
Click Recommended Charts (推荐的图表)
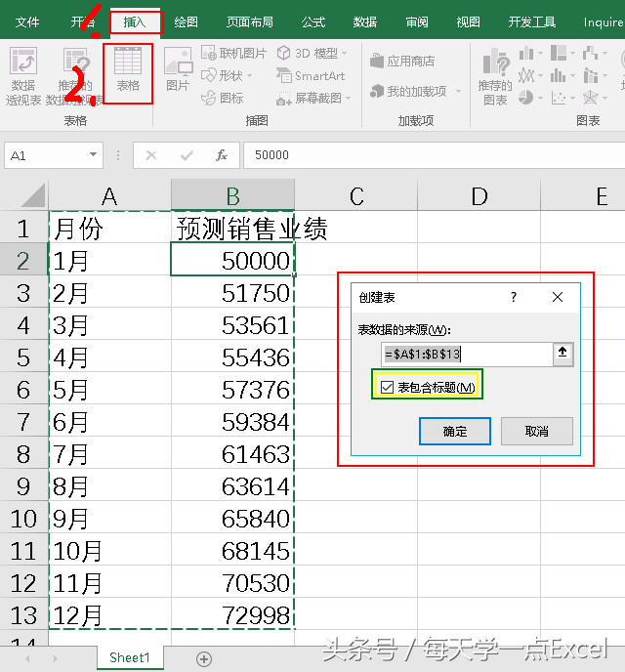pos(496,77)
